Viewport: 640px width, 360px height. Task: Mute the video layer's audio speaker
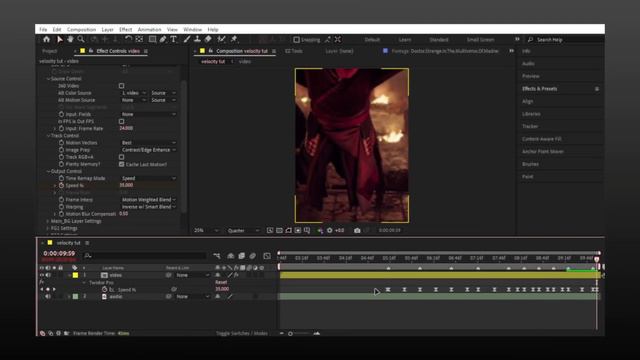point(48,275)
